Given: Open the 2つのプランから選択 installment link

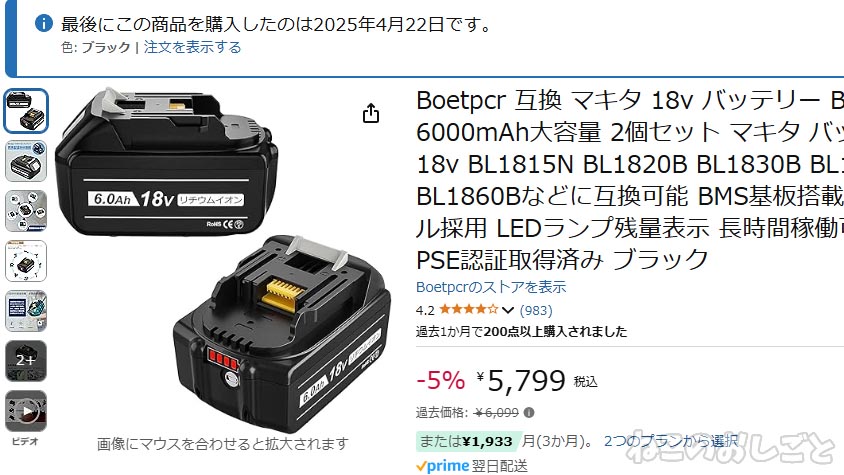Looking at the screenshot, I should tap(670, 441).
